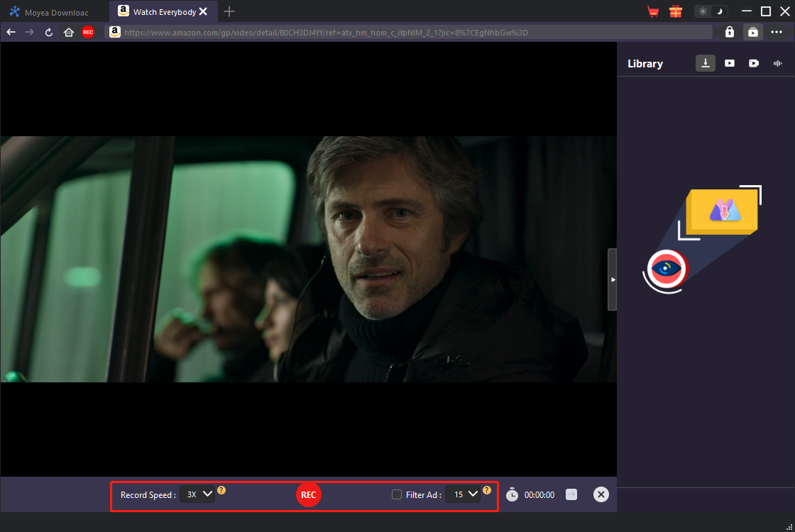
Task: Open the three-dots more menu
Action: (777, 33)
